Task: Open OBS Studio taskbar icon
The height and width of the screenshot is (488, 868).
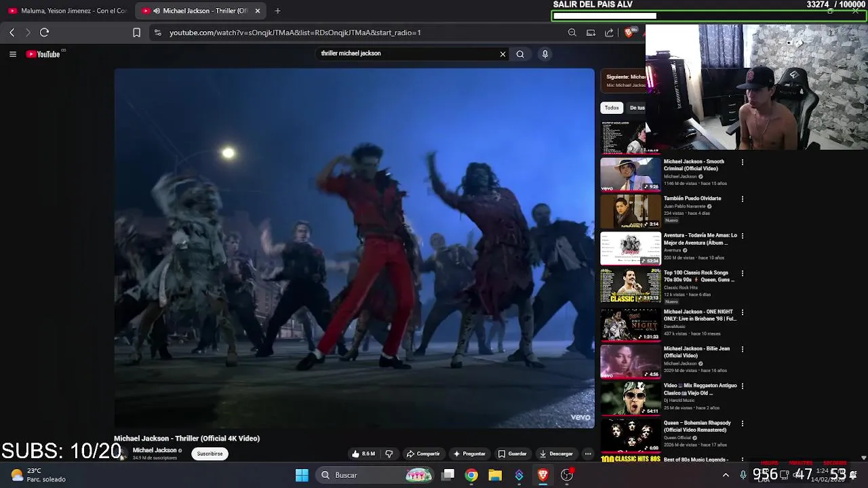Action: pos(567,475)
